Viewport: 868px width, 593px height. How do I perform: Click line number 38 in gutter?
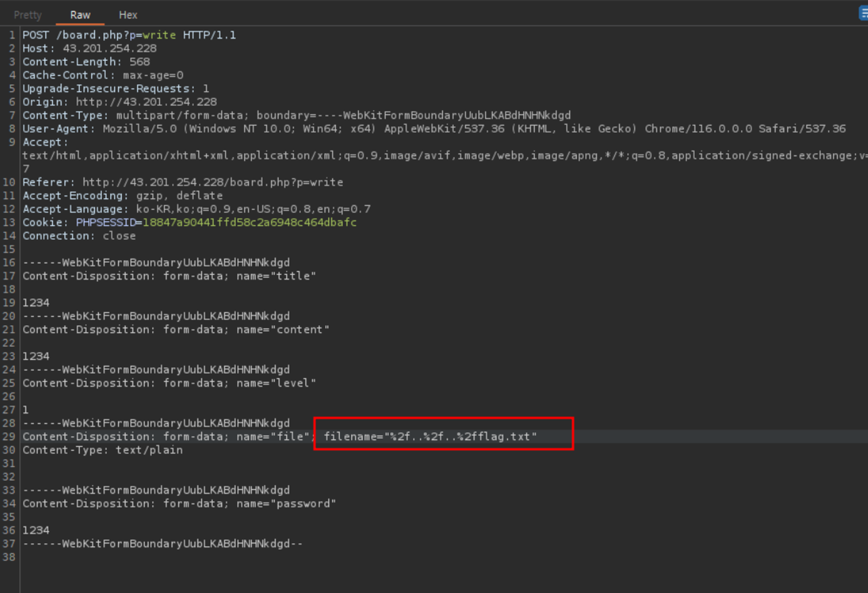tap(9, 557)
